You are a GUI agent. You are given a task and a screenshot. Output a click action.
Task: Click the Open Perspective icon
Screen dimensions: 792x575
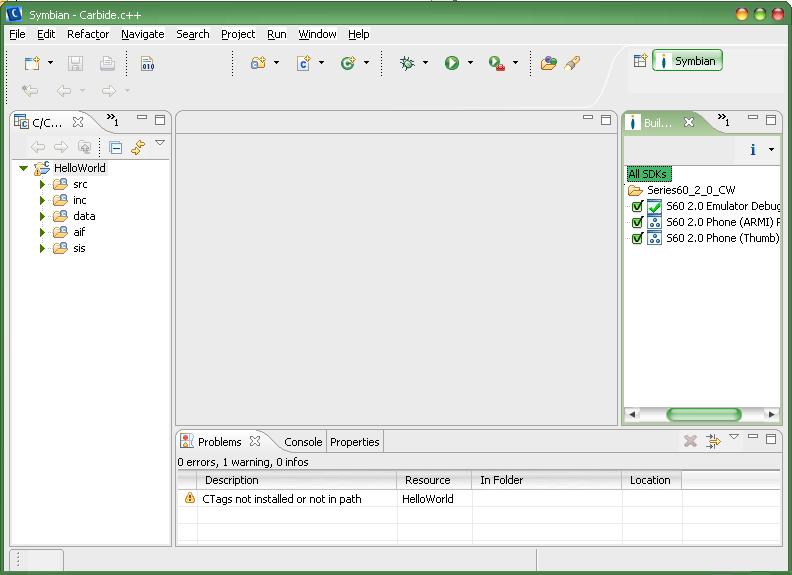640,61
